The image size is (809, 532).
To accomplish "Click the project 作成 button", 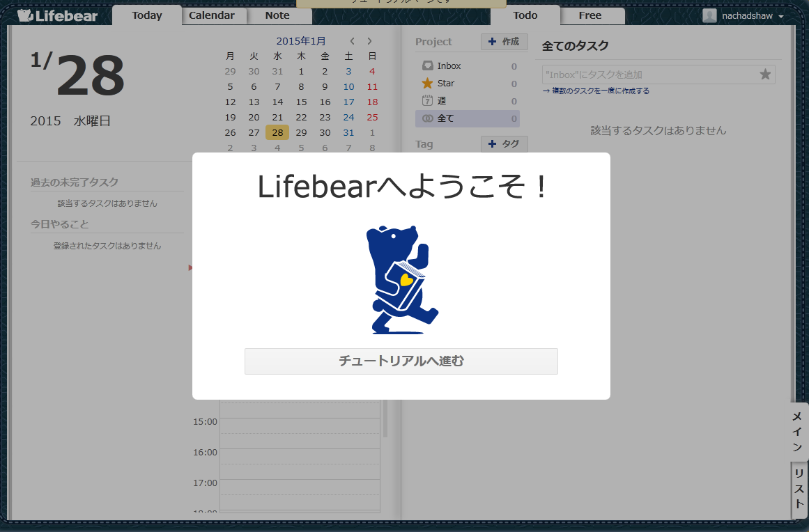I will click(504, 42).
